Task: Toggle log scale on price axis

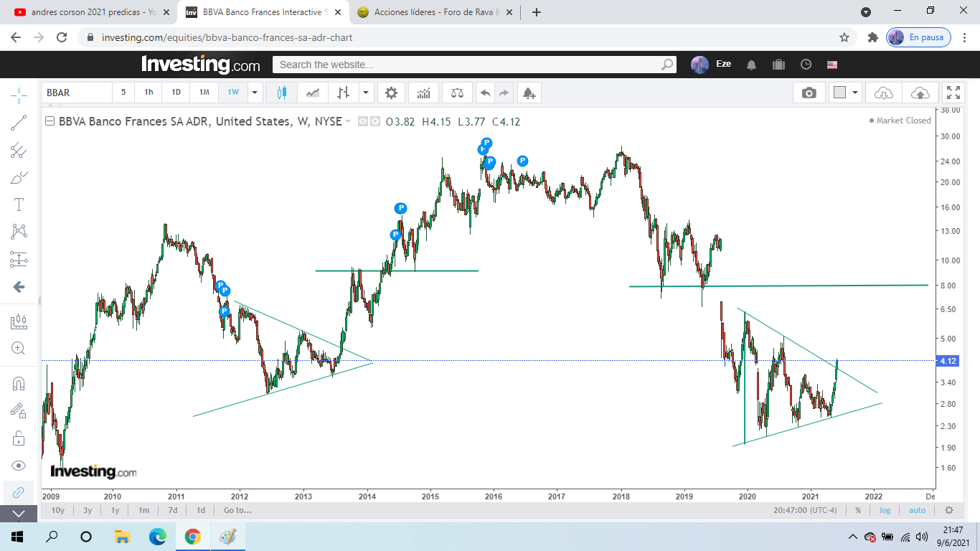Action: pos(885,510)
